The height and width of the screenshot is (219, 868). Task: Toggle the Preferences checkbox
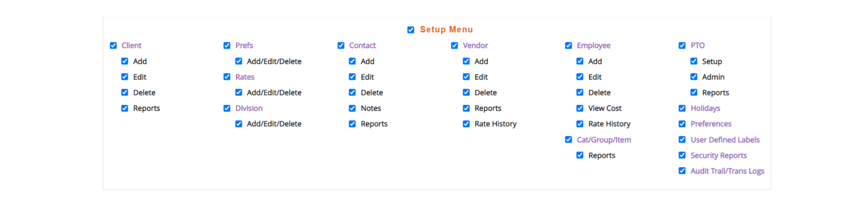tap(682, 123)
